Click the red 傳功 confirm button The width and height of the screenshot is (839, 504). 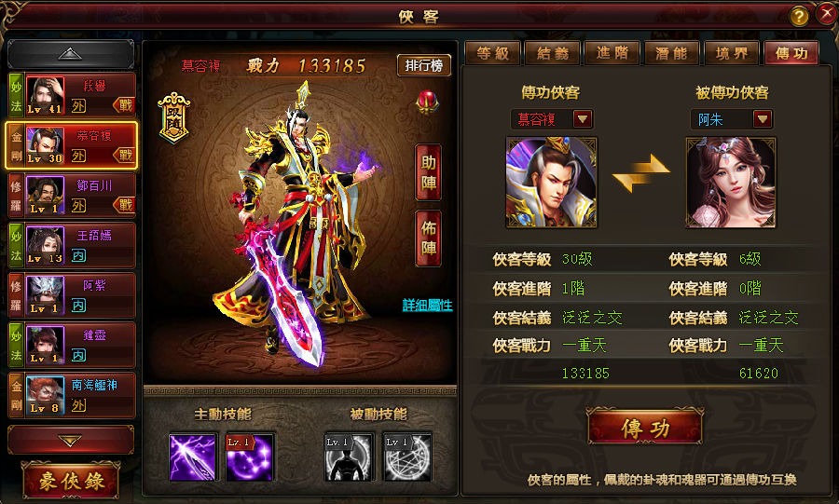point(645,427)
